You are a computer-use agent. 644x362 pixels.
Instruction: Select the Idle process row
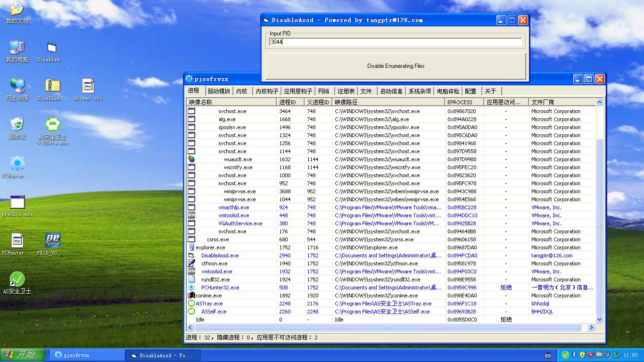391,320
